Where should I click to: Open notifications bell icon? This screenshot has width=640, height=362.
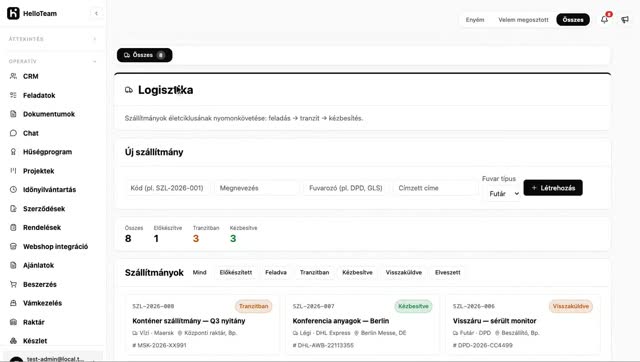pyautogui.click(x=604, y=19)
